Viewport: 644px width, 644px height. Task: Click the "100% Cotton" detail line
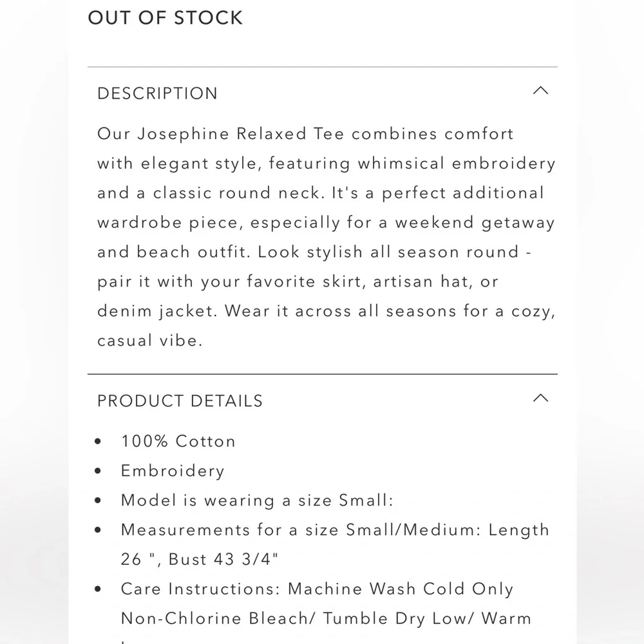pyautogui.click(x=178, y=441)
